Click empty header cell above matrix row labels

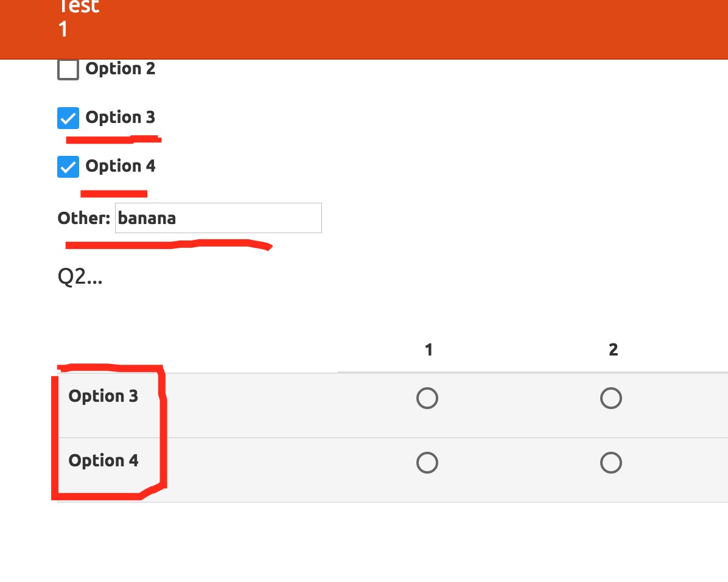[195, 349]
